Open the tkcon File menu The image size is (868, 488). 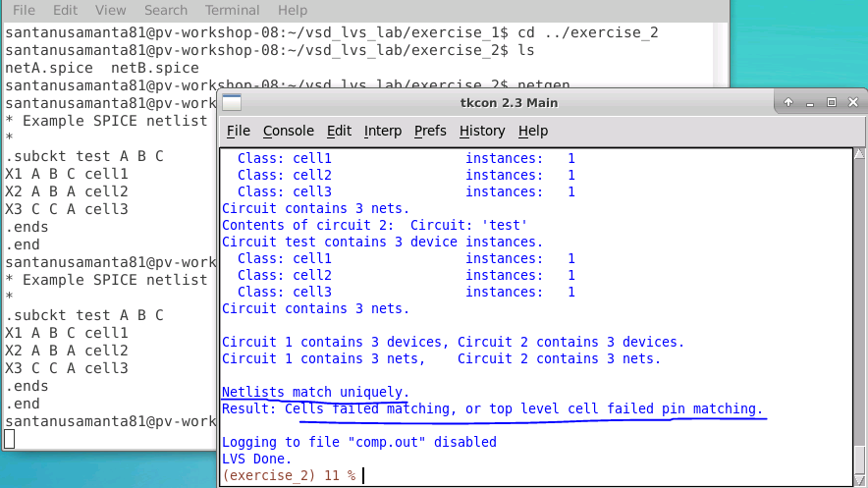(238, 132)
